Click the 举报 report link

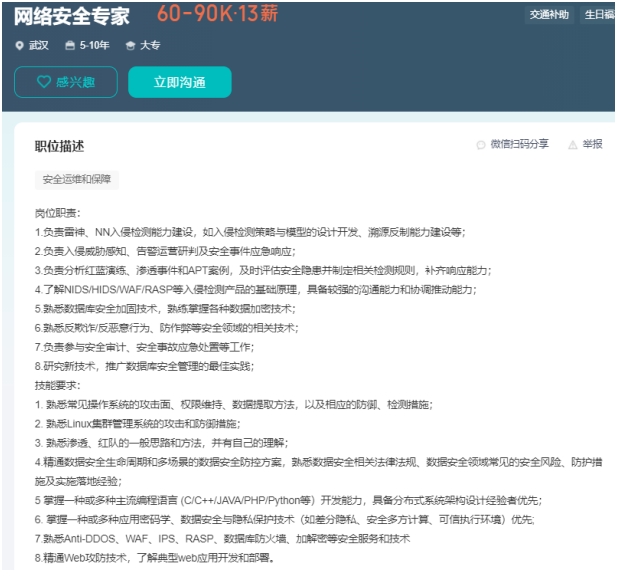592,144
